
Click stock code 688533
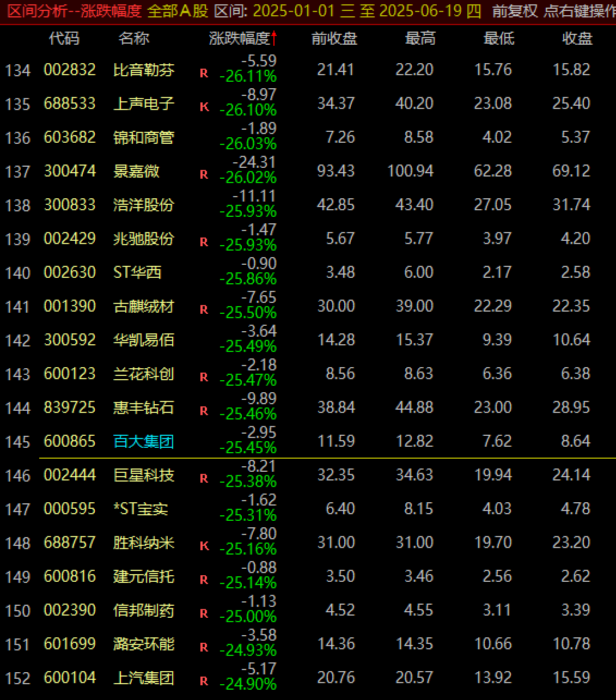pos(70,104)
